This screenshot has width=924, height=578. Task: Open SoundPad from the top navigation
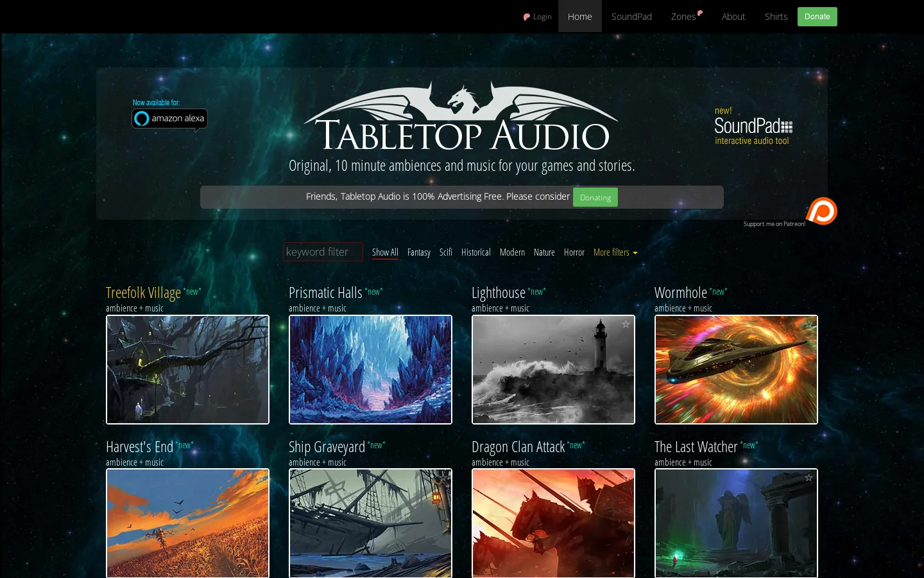click(x=631, y=17)
